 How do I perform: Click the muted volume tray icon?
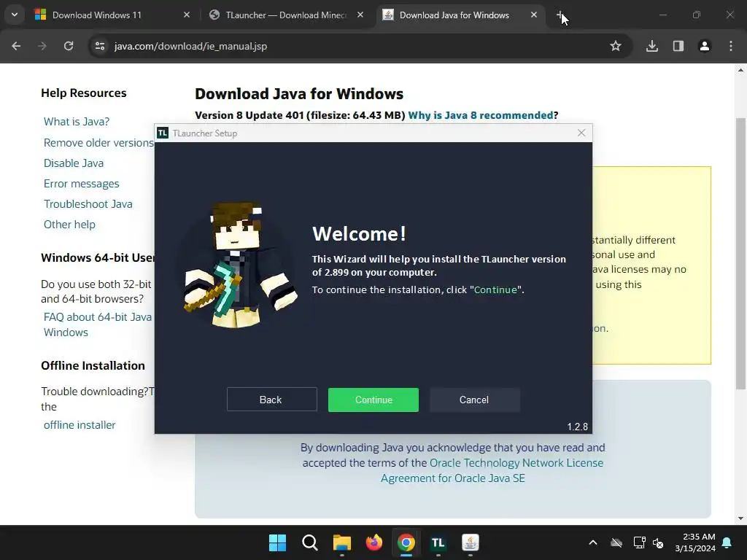(x=659, y=542)
